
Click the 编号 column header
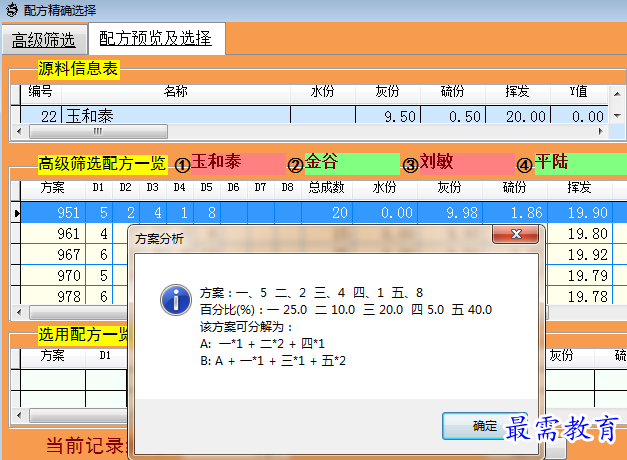pos(41,92)
